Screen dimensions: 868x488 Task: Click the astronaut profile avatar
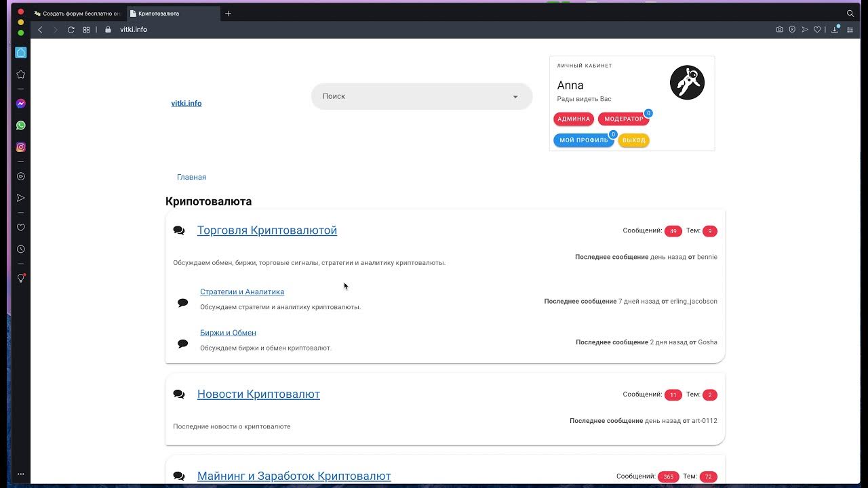(687, 83)
